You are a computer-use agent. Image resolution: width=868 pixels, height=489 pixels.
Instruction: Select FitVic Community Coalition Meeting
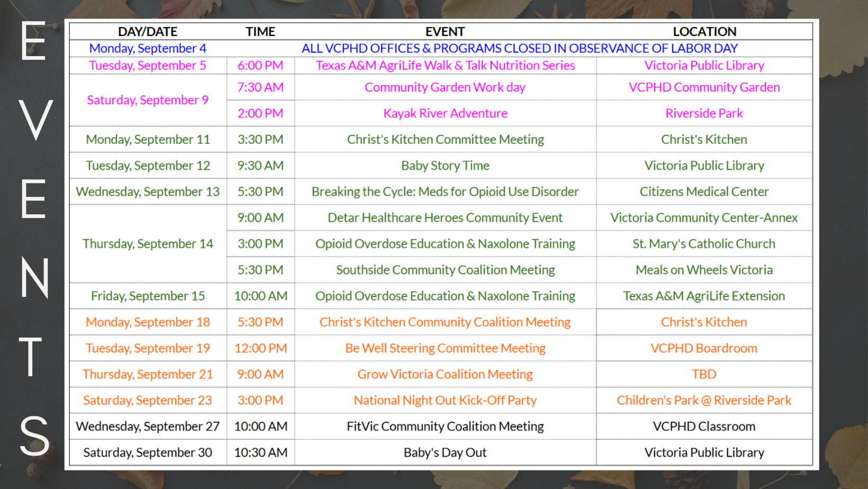(445, 427)
